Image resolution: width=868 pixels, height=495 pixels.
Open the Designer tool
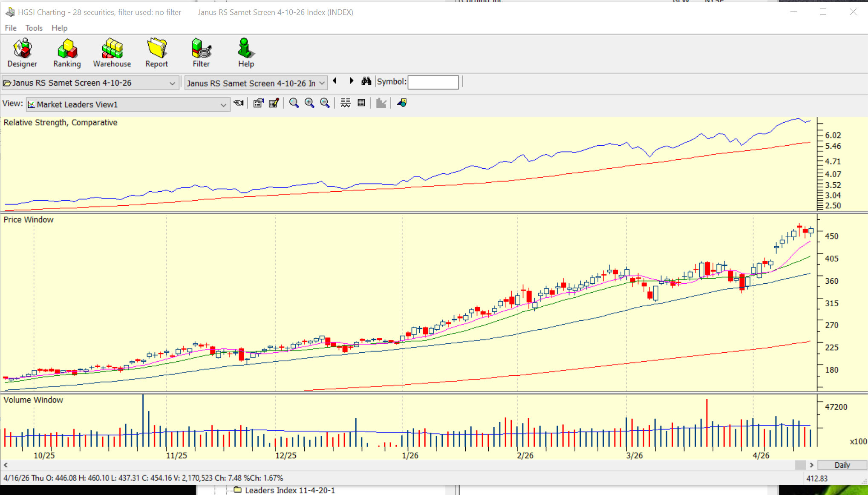pyautogui.click(x=22, y=53)
